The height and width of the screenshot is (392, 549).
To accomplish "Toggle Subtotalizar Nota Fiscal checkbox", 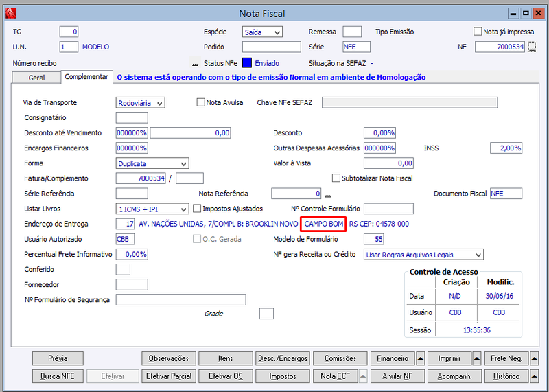I will coord(336,178).
